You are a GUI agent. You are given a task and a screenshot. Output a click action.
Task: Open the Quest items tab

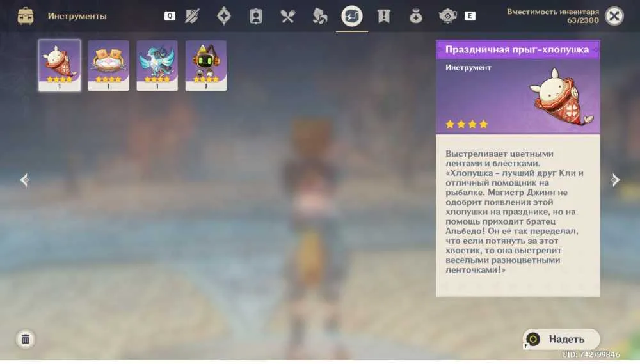[x=383, y=17]
